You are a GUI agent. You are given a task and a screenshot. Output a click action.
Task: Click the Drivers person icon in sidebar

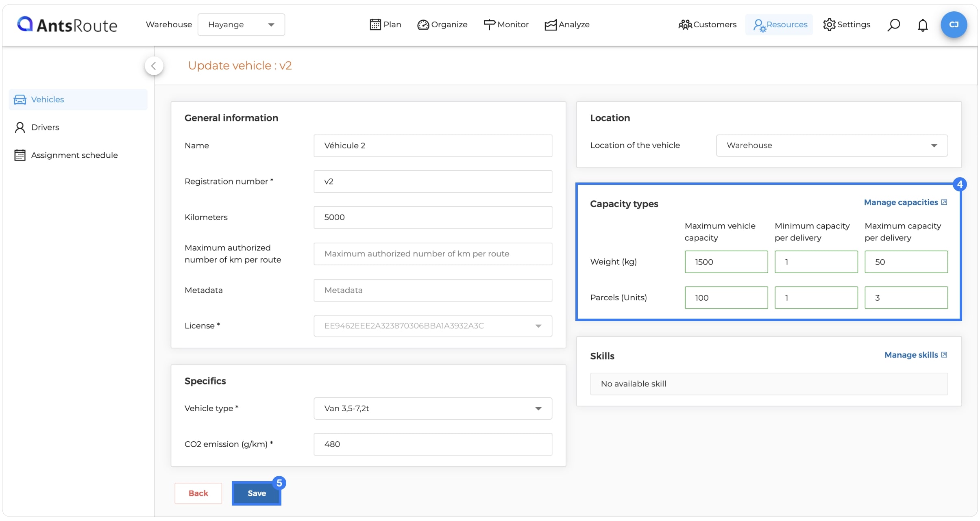(x=20, y=127)
